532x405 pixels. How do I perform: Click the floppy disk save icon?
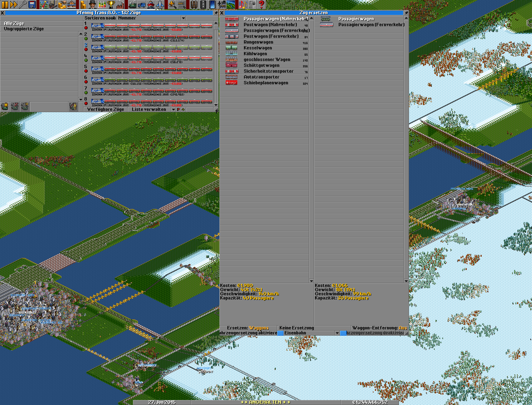pyautogui.click(x=32, y=5)
